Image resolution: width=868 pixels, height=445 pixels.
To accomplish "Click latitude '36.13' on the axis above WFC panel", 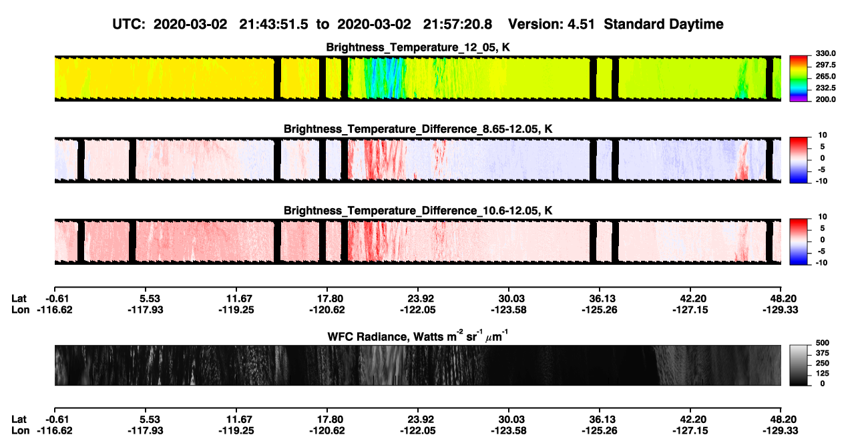I will click(x=601, y=298).
